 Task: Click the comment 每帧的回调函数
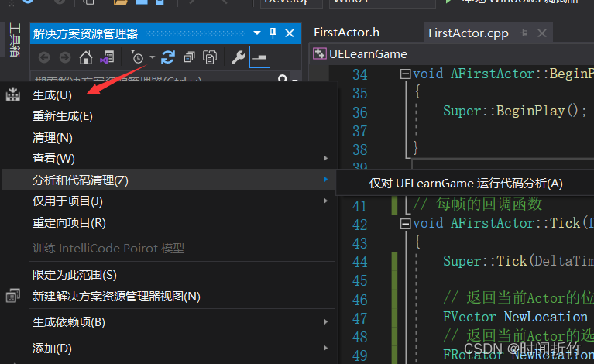[489, 204]
